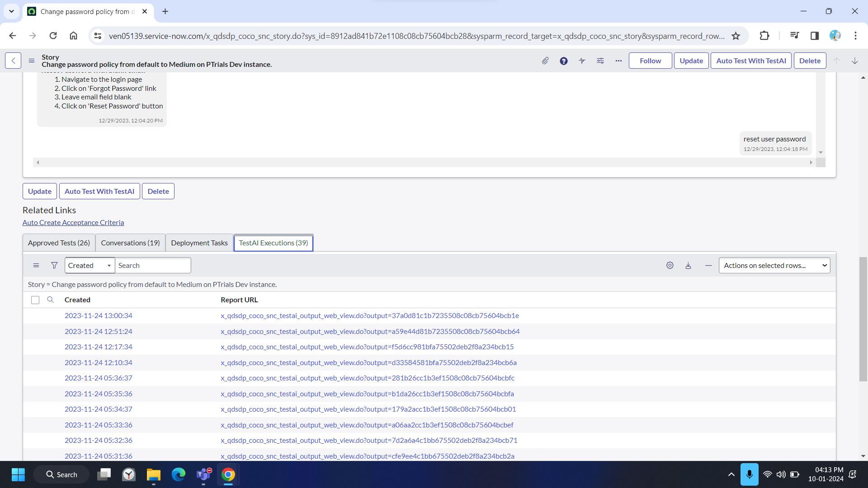View site information icon in the address bar
Image resolution: width=868 pixels, height=488 pixels.
point(97,36)
